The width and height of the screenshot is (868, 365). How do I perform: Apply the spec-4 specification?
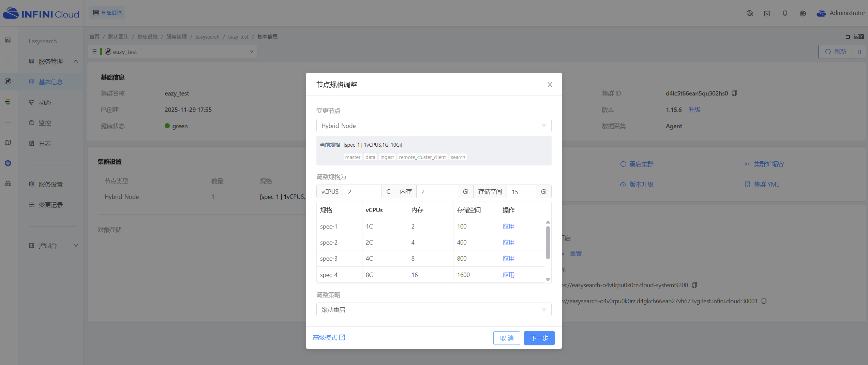click(508, 275)
